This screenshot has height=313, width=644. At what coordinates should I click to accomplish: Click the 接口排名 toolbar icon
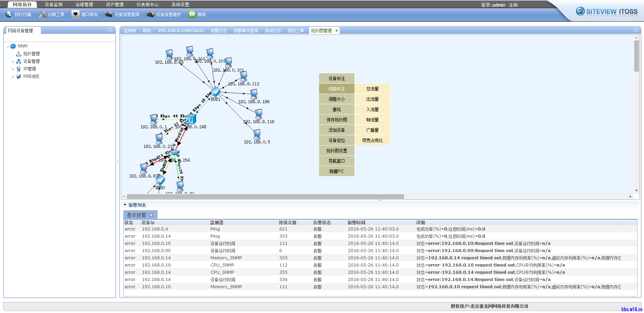pyautogui.click(x=75, y=14)
